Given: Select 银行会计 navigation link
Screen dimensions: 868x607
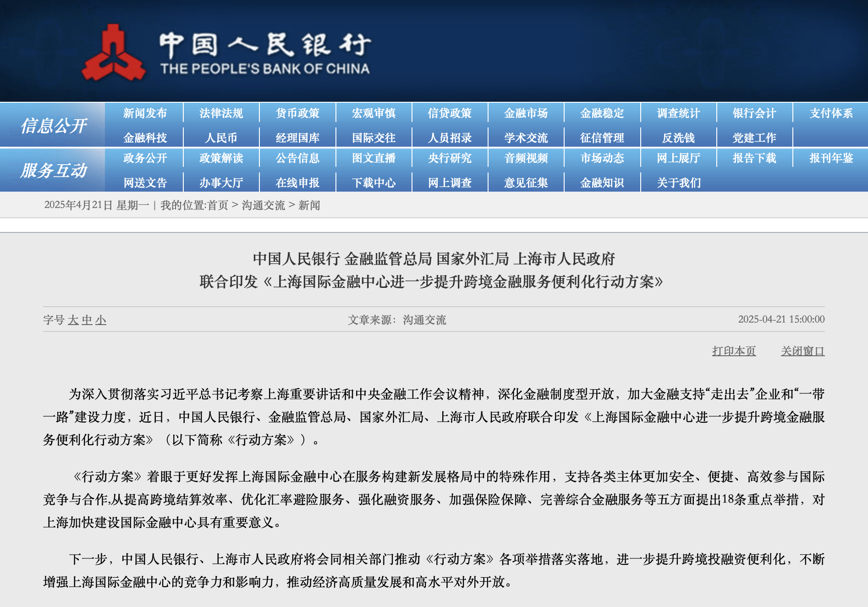Looking at the screenshot, I should click(x=754, y=113).
